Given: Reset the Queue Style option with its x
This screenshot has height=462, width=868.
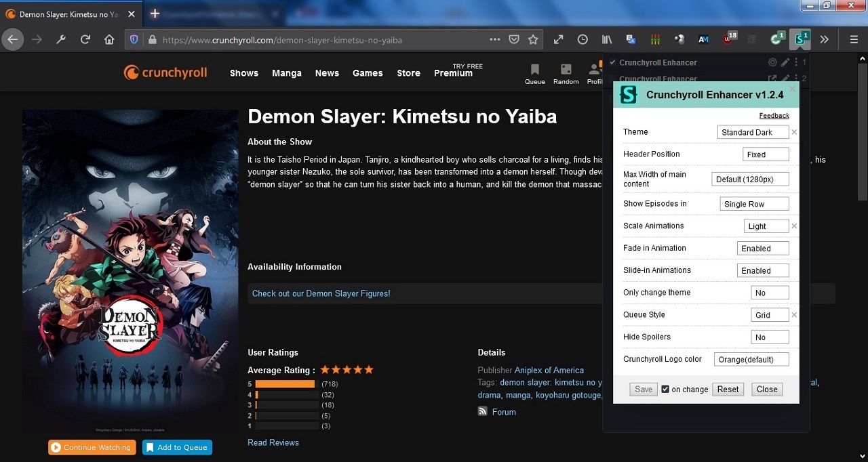Looking at the screenshot, I should click(x=794, y=315).
